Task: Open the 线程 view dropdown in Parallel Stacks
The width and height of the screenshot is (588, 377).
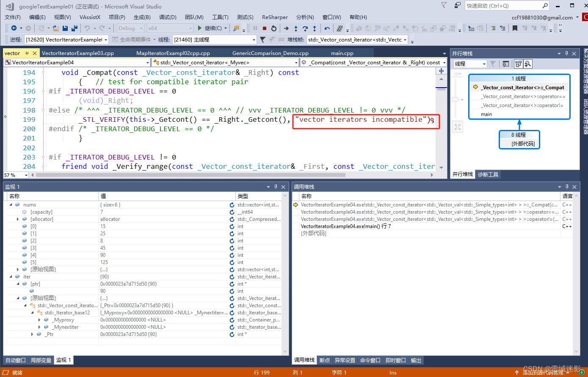Action: point(470,64)
